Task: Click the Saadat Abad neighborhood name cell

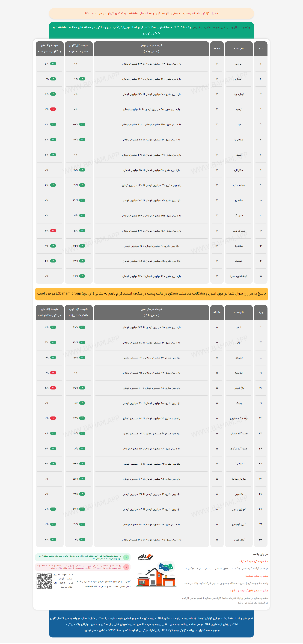Action: tap(238, 185)
